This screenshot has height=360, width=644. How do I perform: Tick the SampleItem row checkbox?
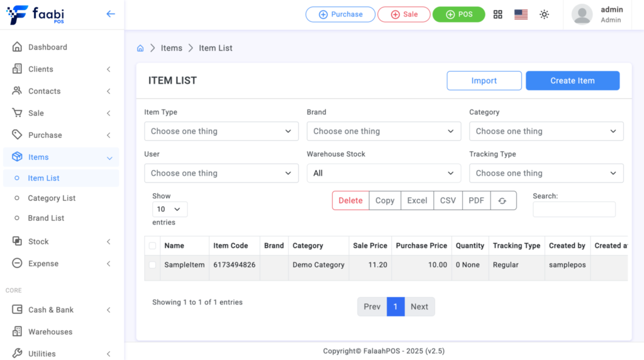(152, 265)
